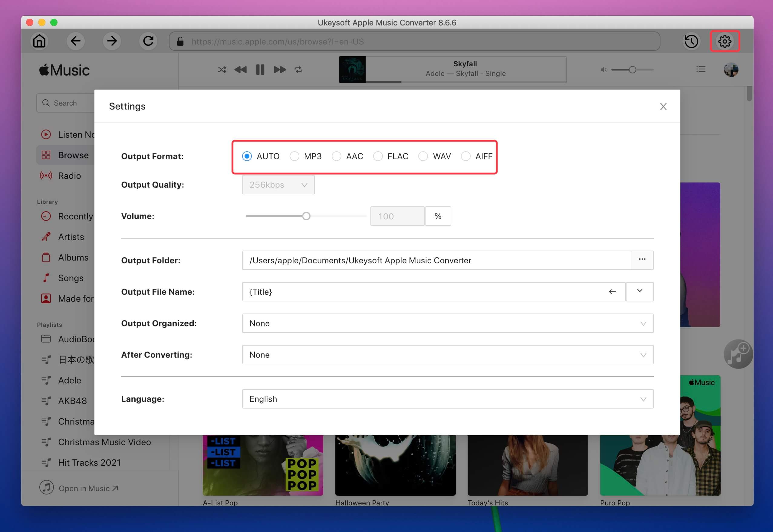This screenshot has height=532, width=773.
Task: Click the skip back icon
Action: pyautogui.click(x=240, y=70)
